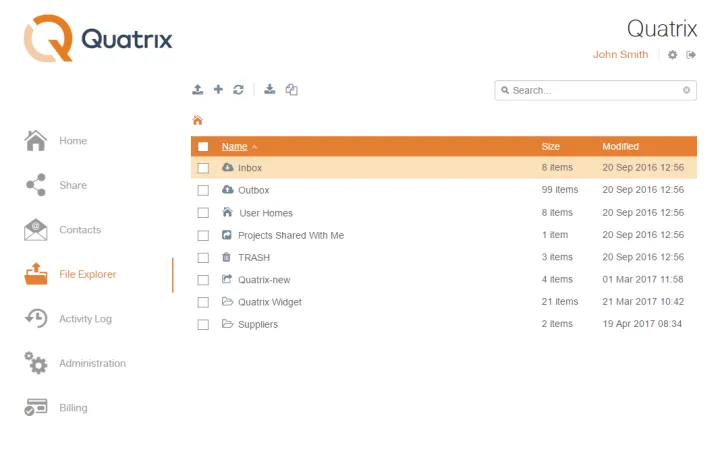Click the Quatrix-new shared folder icon
This screenshot has width=720, height=474.
click(x=227, y=279)
